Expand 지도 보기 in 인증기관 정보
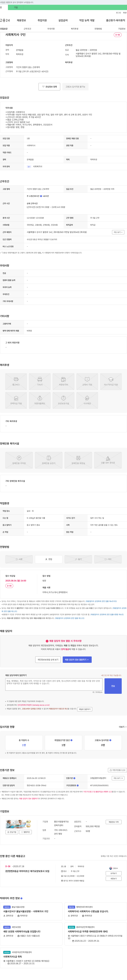Viewport: 127px width, 980px height. pyautogui.click(x=118, y=778)
